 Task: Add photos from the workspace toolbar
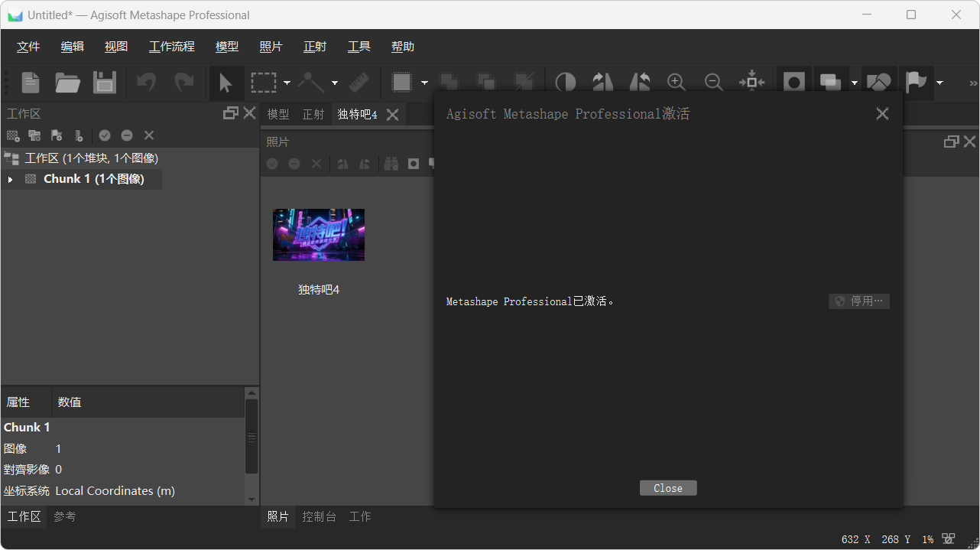[34, 135]
